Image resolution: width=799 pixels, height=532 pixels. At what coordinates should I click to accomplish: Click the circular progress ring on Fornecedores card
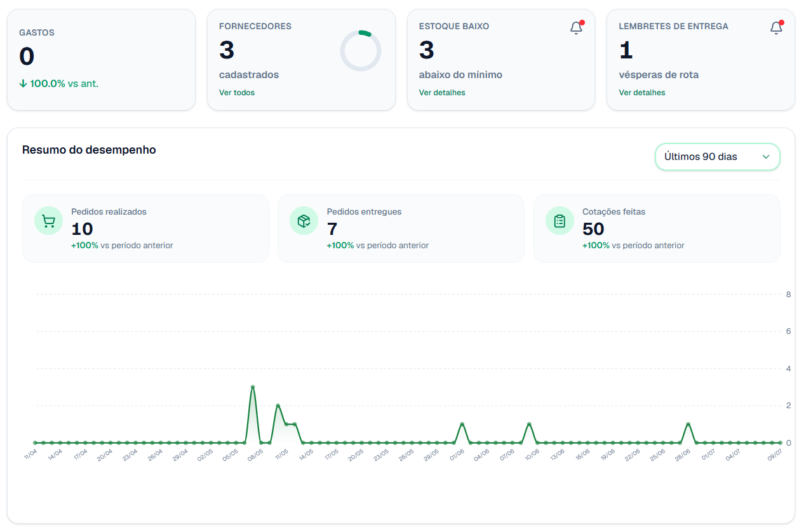[x=361, y=51]
